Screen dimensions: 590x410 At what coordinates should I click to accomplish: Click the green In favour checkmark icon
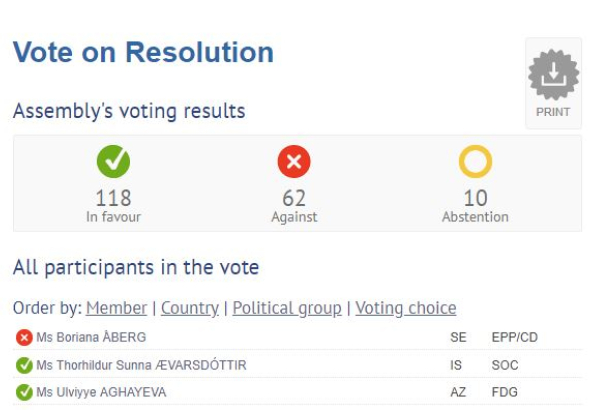tap(113, 161)
